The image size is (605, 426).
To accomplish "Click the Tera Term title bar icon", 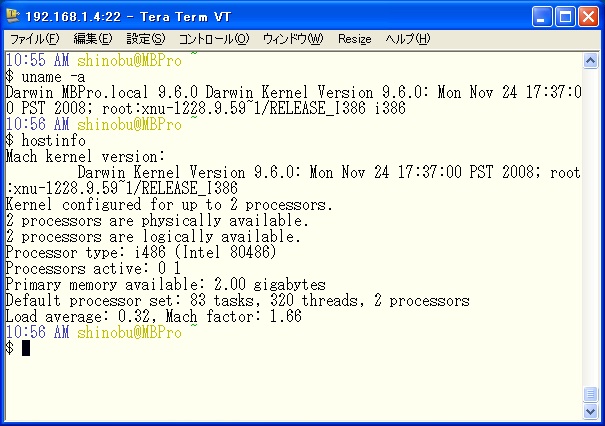I will tap(13, 15).
